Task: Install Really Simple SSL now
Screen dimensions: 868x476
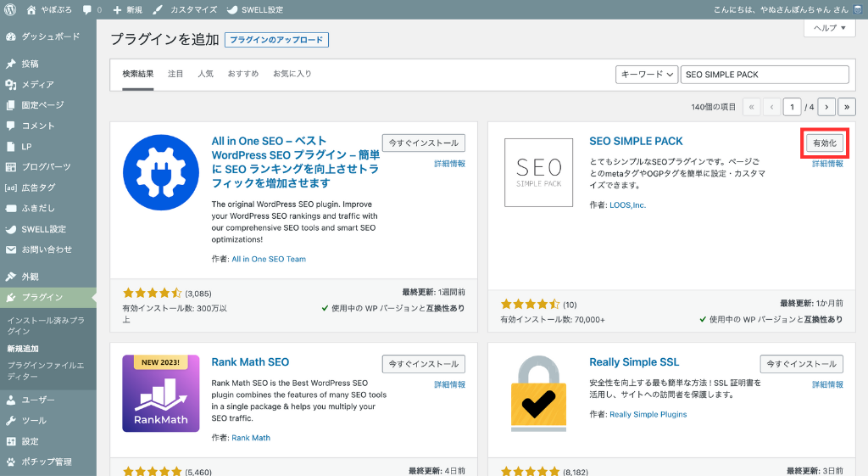Action: tap(802, 364)
